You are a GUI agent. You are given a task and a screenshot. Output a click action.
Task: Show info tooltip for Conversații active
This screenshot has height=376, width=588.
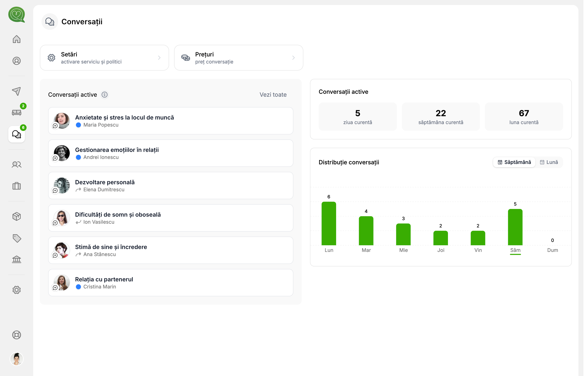click(x=105, y=95)
